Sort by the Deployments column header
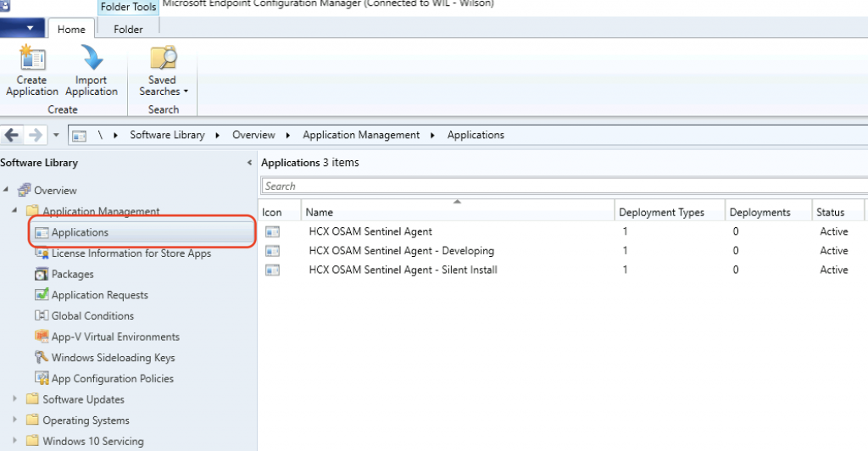 (x=768, y=212)
